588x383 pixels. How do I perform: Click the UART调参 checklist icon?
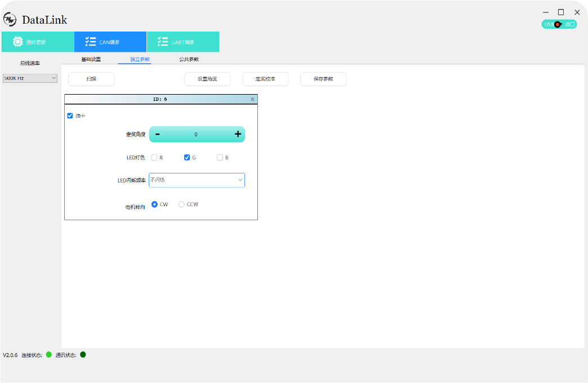click(163, 42)
